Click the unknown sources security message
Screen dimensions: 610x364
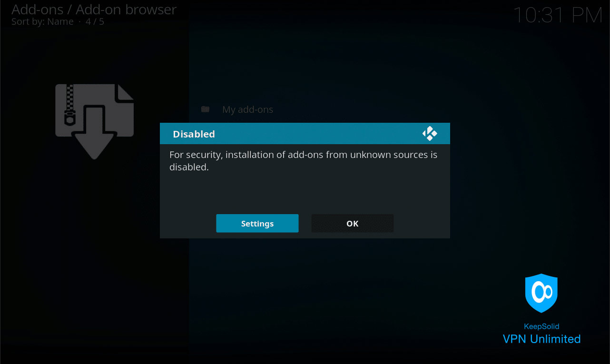pos(303,161)
